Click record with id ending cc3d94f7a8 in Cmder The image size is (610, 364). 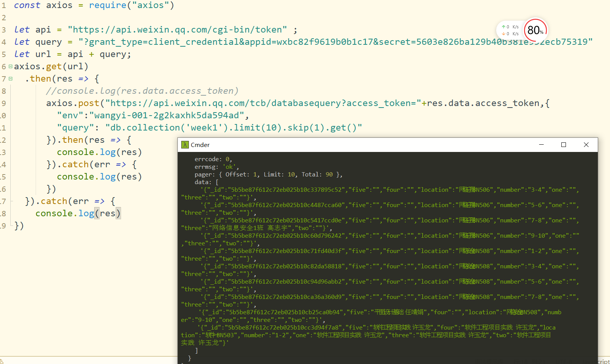(x=368, y=335)
